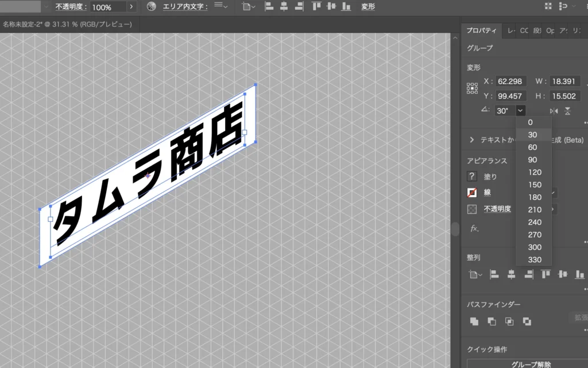Open the rotation angle dropdown arrow

point(520,111)
